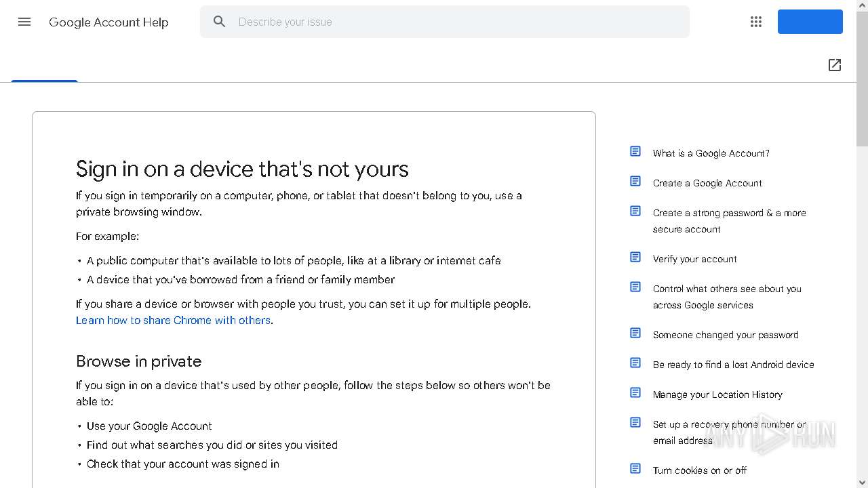Open 'Create a Google Account' article
The width and height of the screenshot is (868, 488).
(707, 183)
